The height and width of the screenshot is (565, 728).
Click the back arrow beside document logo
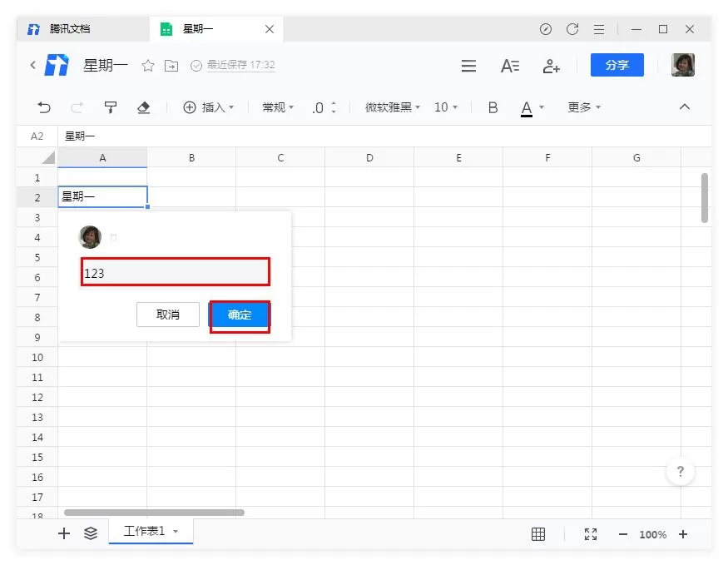click(33, 65)
